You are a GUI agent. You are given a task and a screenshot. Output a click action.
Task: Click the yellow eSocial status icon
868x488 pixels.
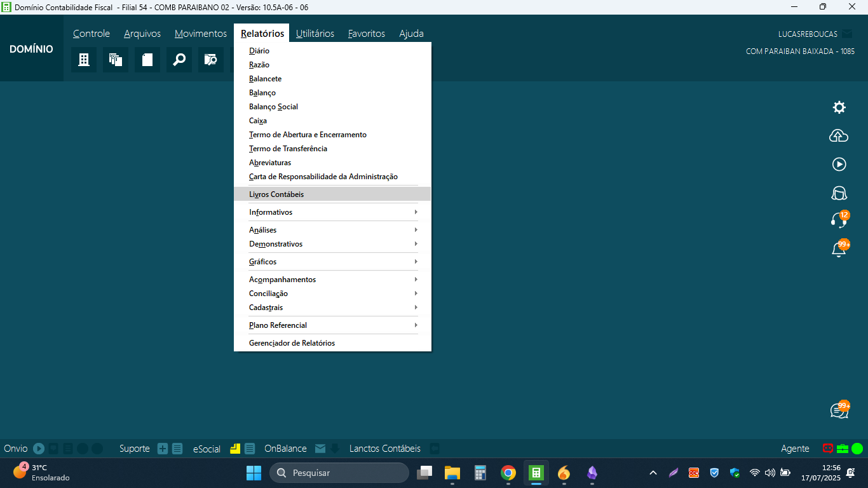coord(235,449)
